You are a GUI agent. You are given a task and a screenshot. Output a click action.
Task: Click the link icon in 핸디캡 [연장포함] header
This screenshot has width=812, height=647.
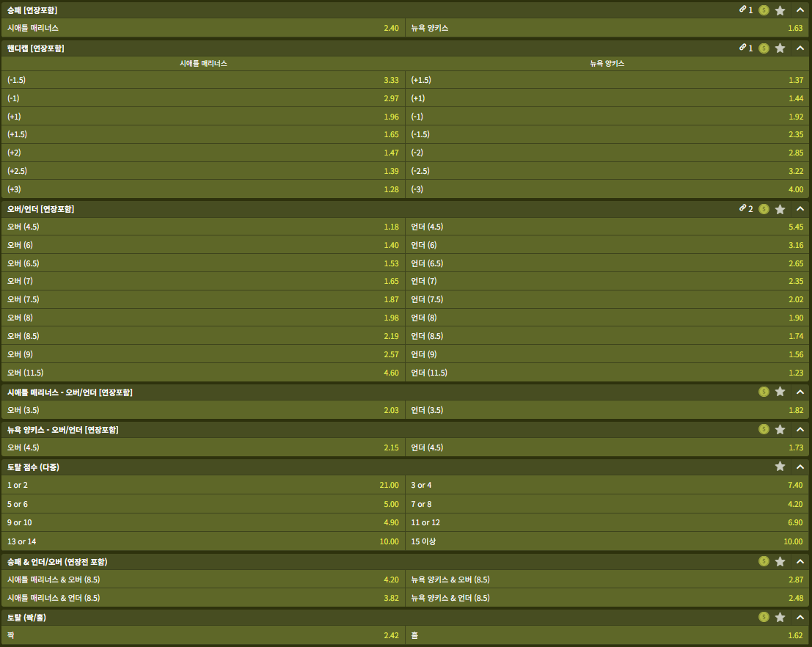coord(742,47)
